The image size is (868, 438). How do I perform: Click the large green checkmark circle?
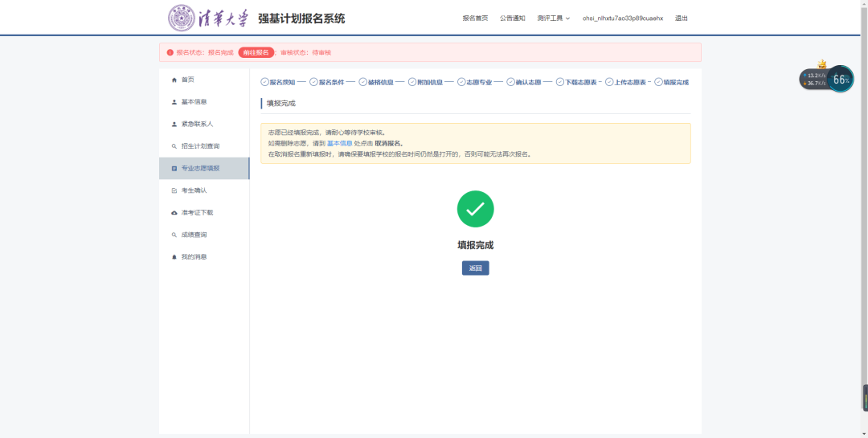[x=476, y=209]
